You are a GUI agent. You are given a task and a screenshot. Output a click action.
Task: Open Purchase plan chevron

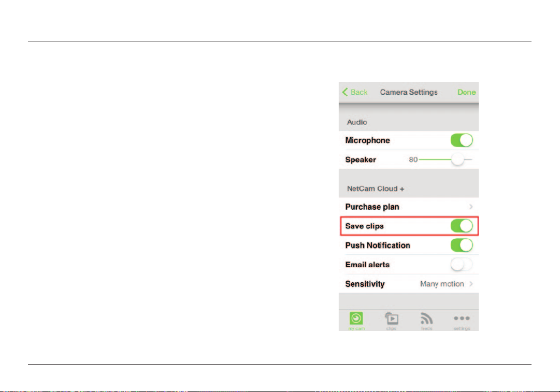click(x=471, y=207)
